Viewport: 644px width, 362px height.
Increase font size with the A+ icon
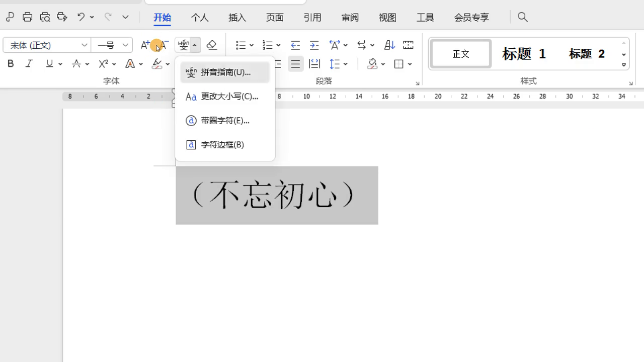pos(145,45)
